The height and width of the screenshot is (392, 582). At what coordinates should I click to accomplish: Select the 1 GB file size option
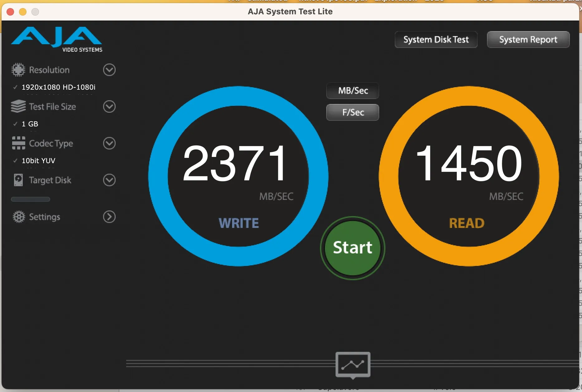(30, 124)
